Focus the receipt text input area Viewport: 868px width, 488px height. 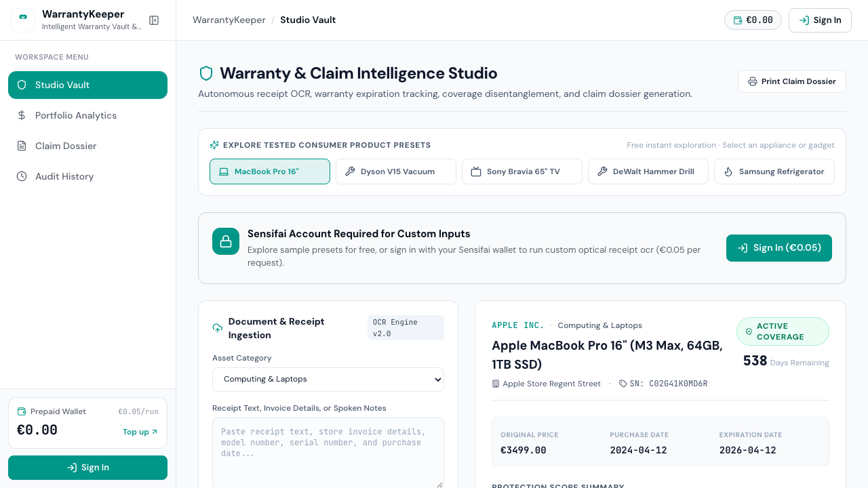click(x=328, y=453)
